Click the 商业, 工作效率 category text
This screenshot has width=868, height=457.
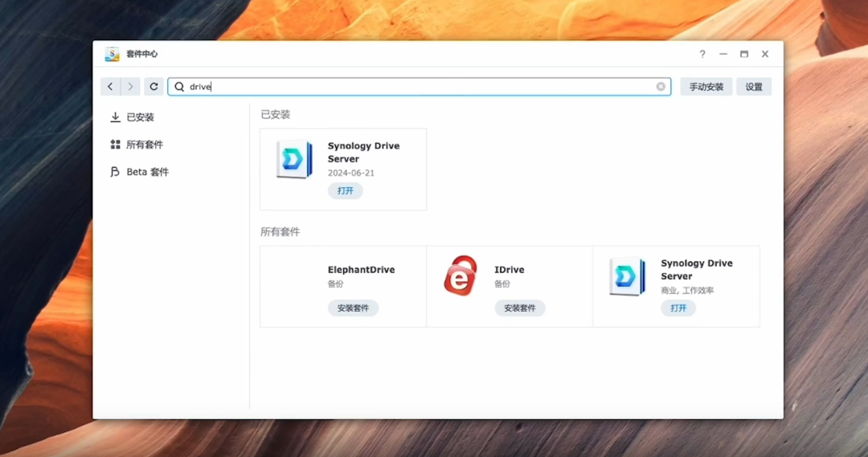pyautogui.click(x=687, y=290)
